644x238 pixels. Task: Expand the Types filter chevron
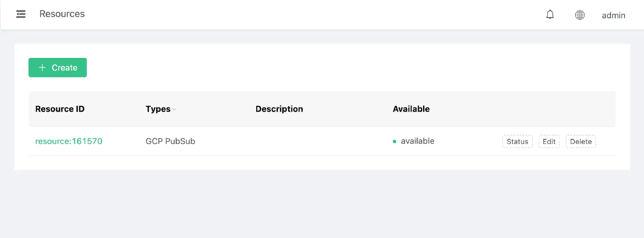click(174, 109)
